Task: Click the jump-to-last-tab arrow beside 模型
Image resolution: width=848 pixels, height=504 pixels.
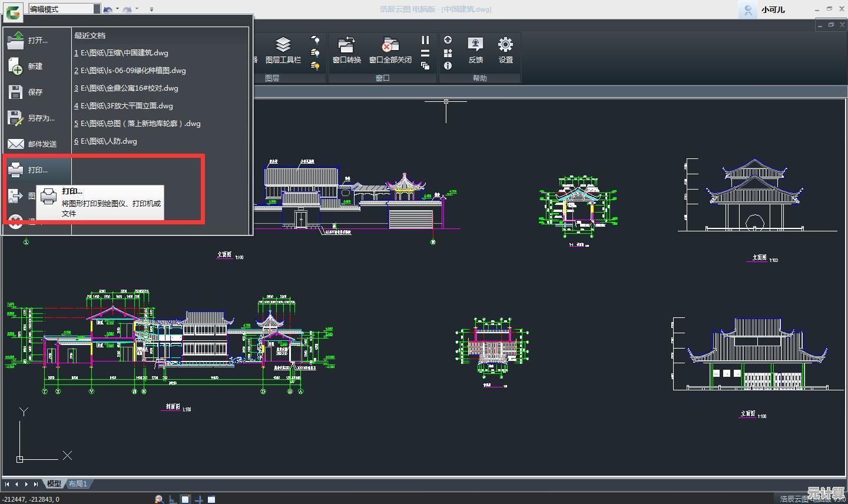Action: coord(36,484)
